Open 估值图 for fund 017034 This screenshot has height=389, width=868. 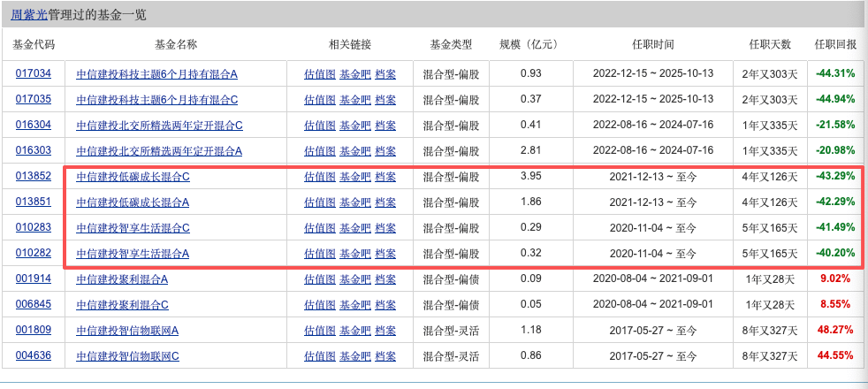click(319, 73)
